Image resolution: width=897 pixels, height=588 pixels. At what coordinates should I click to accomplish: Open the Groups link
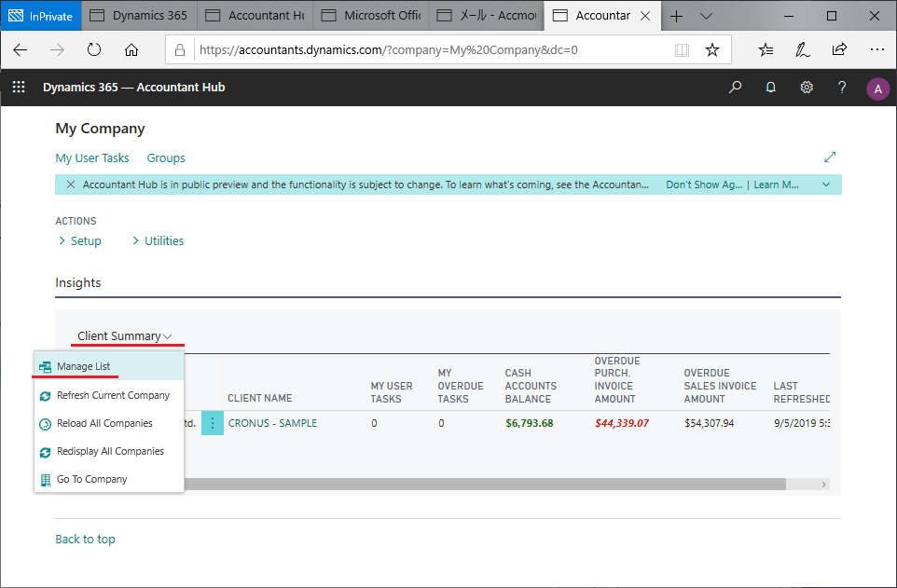click(x=166, y=157)
